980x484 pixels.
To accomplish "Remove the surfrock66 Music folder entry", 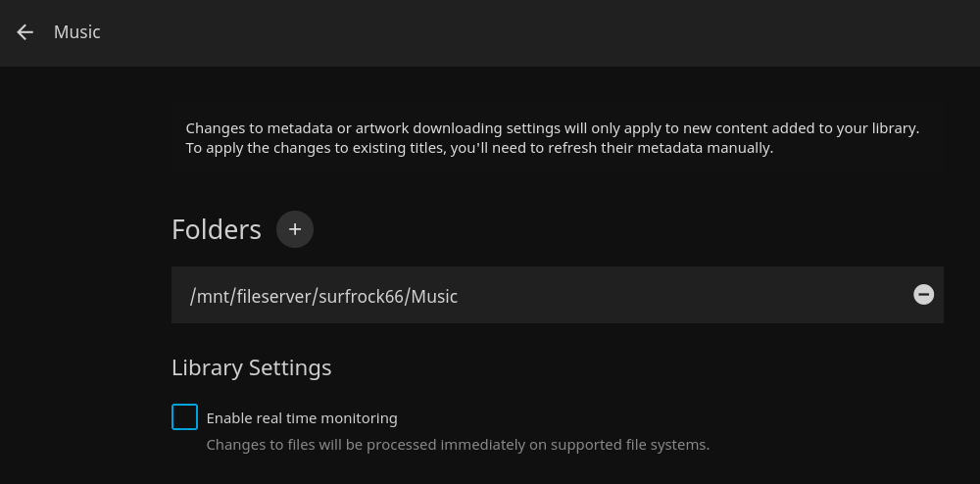I will [x=923, y=295].
